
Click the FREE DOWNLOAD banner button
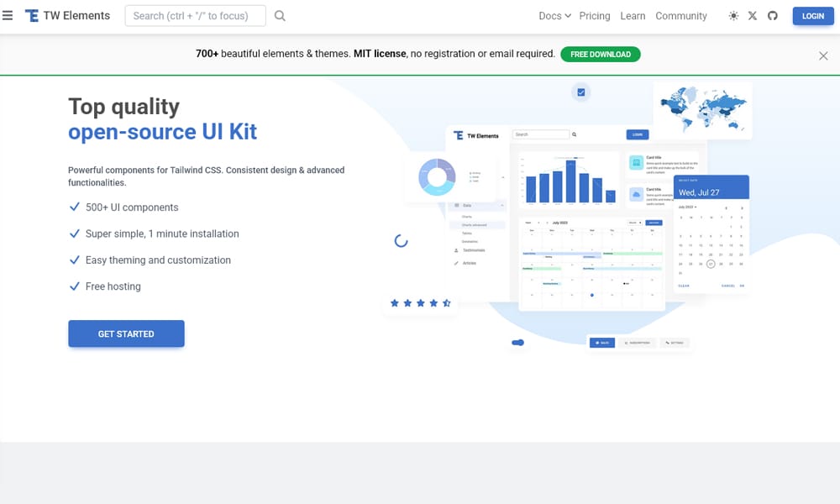point(600,53)
